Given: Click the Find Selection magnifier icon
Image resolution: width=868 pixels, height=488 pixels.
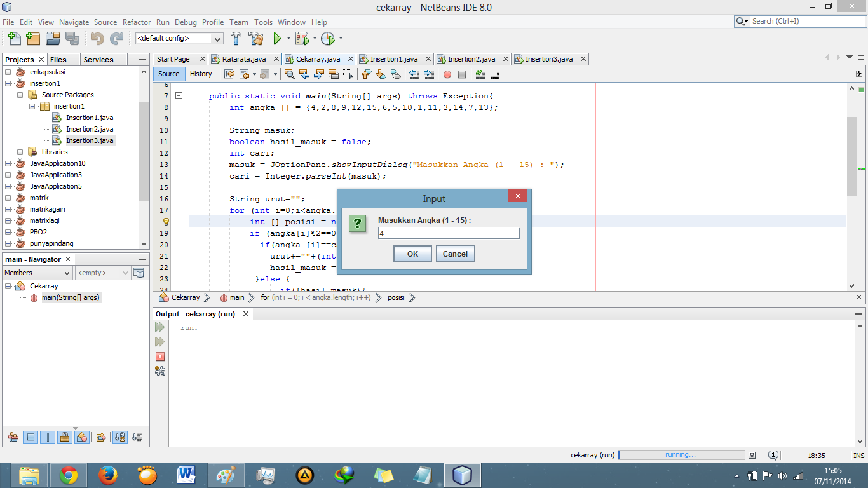Looking at the screenshot, I should coord(289,74).
